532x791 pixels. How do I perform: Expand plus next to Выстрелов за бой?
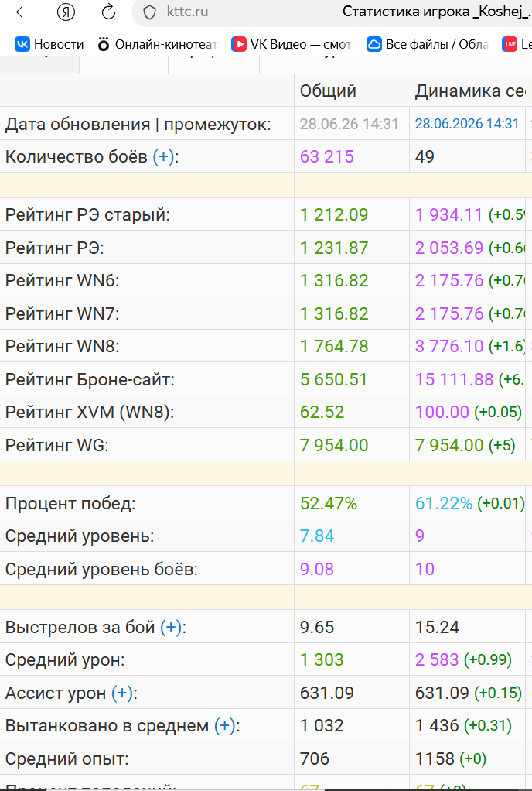171,627
